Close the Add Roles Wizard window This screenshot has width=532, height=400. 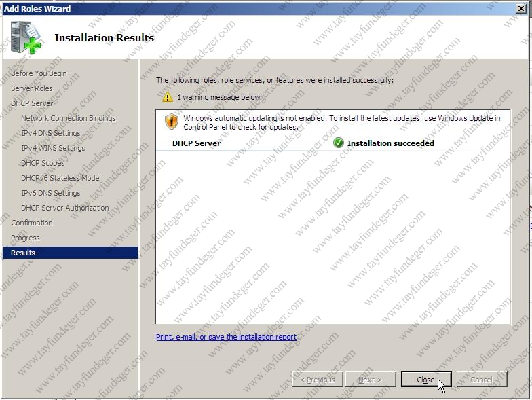click(x=520, y=8)
